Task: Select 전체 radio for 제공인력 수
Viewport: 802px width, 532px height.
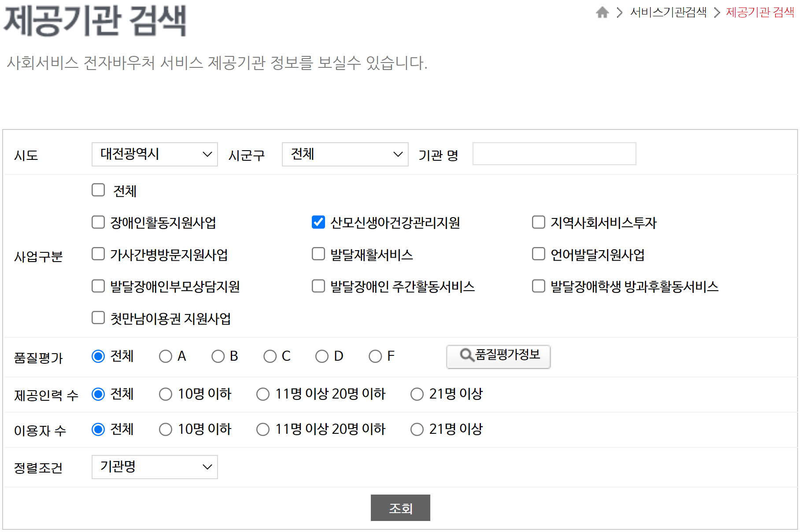Action: pos(98,394)
